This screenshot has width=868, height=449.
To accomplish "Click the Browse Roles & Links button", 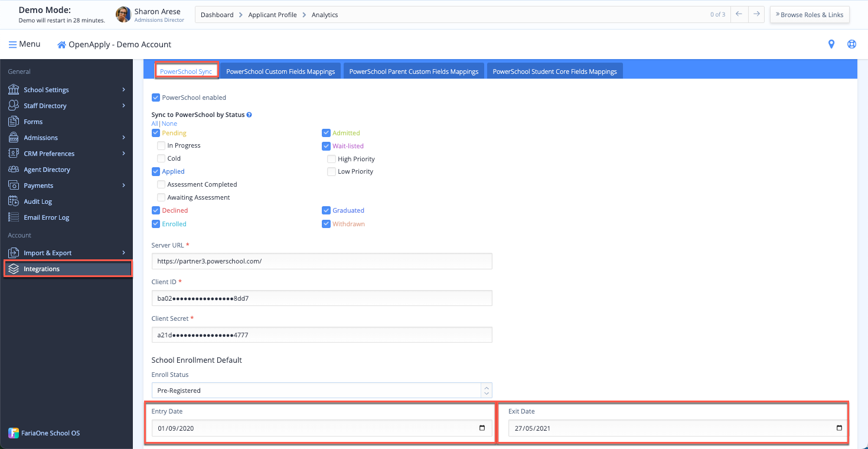I will 810,15.
